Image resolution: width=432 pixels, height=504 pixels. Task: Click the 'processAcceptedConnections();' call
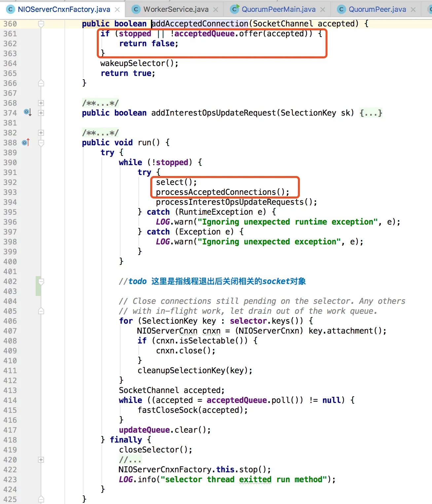(223, 192)
